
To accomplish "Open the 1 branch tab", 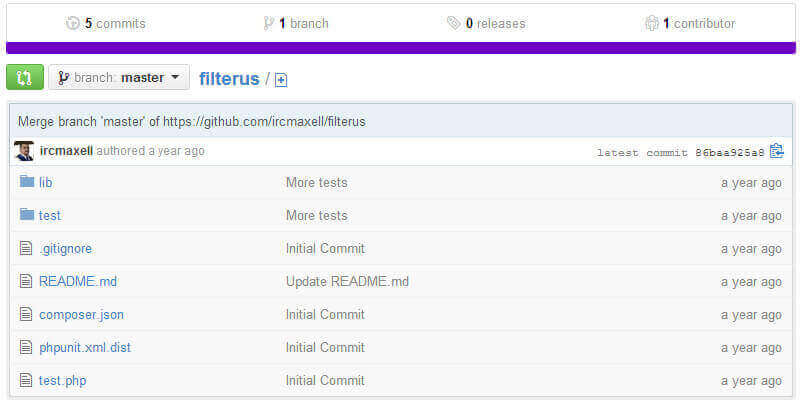I will point(296,23).
